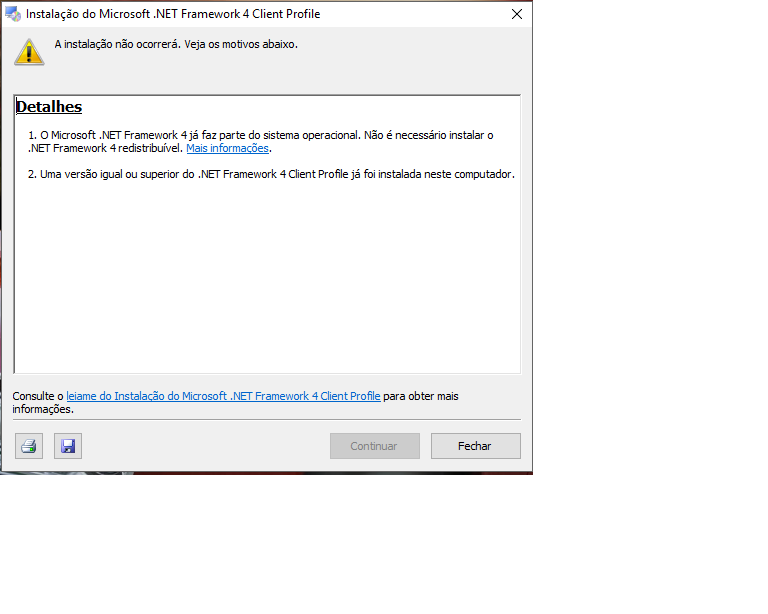Click the yellow warning triangle icon
Viewport: 768px width, 614px height.
29,51
